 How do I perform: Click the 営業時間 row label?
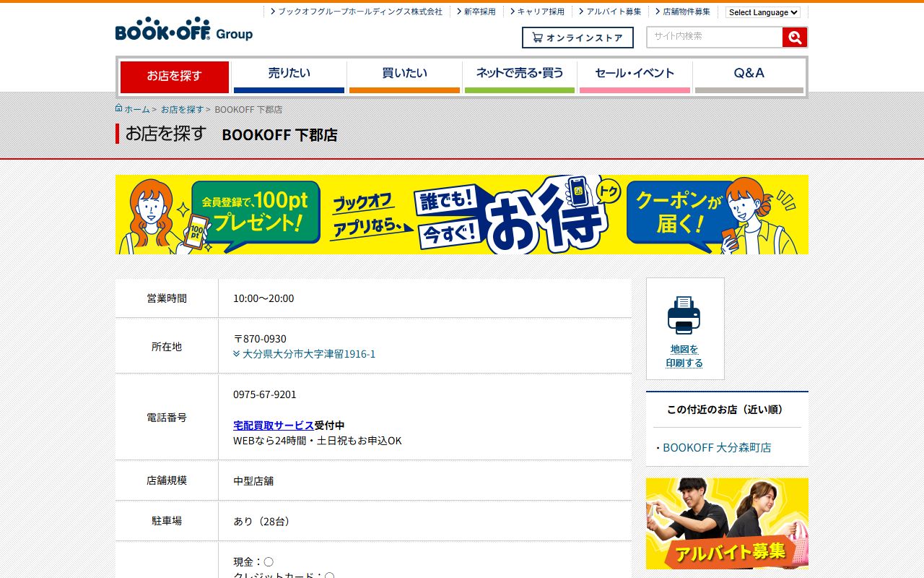pyautogui.click(x=167, y=298)
